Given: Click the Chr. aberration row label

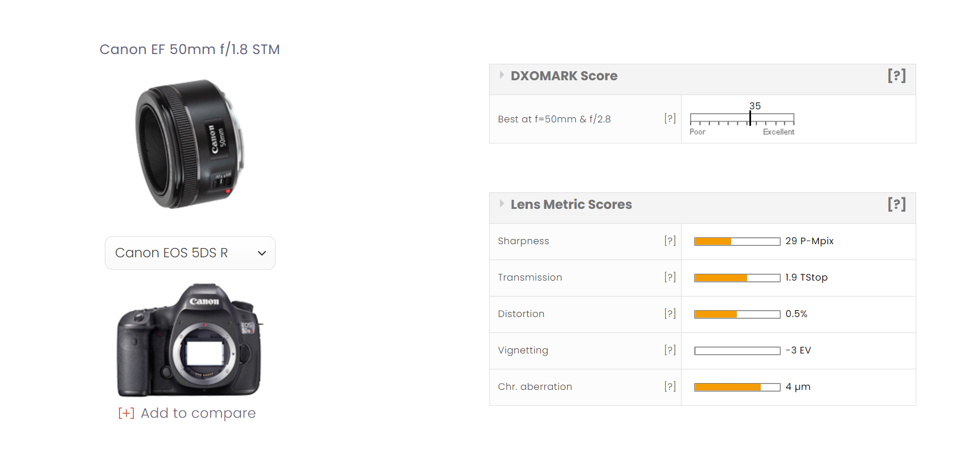Looking at the screenshot, I should (535, 386).
